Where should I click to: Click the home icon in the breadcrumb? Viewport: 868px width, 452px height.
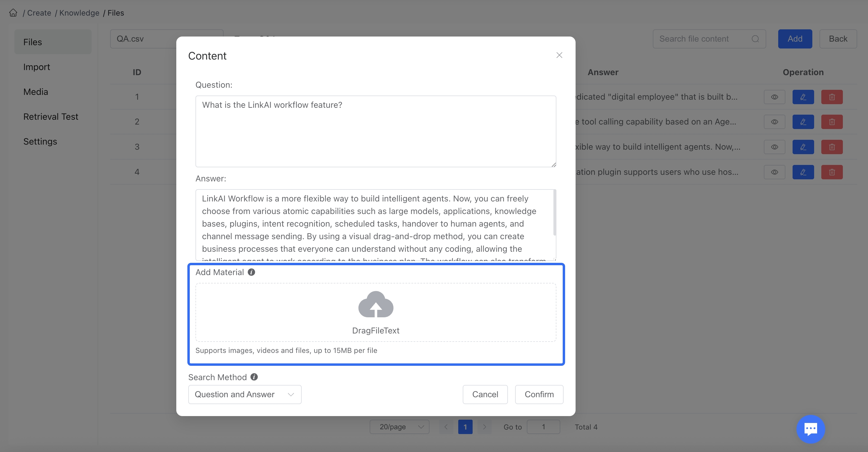[13, 13]
